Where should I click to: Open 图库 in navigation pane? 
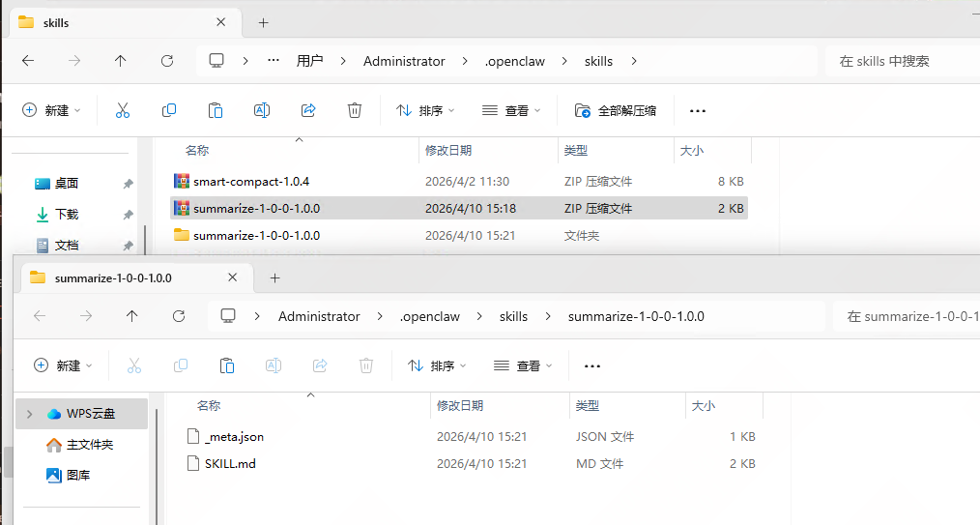click(x=78, y=475)
